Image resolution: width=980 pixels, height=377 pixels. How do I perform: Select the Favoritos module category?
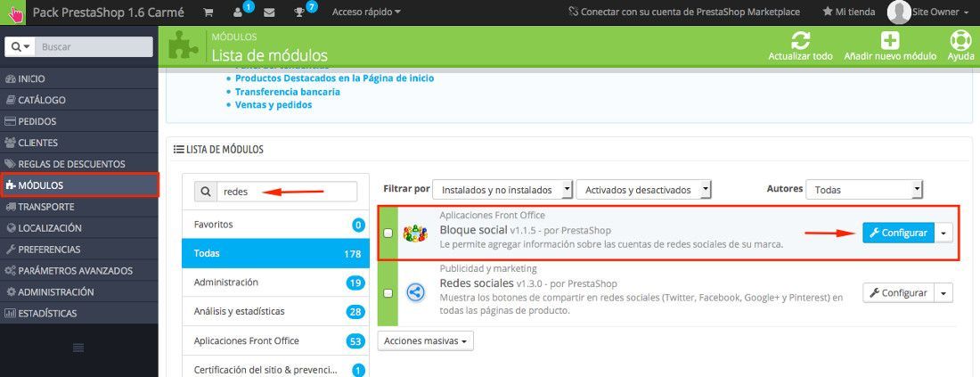[275, 224]
